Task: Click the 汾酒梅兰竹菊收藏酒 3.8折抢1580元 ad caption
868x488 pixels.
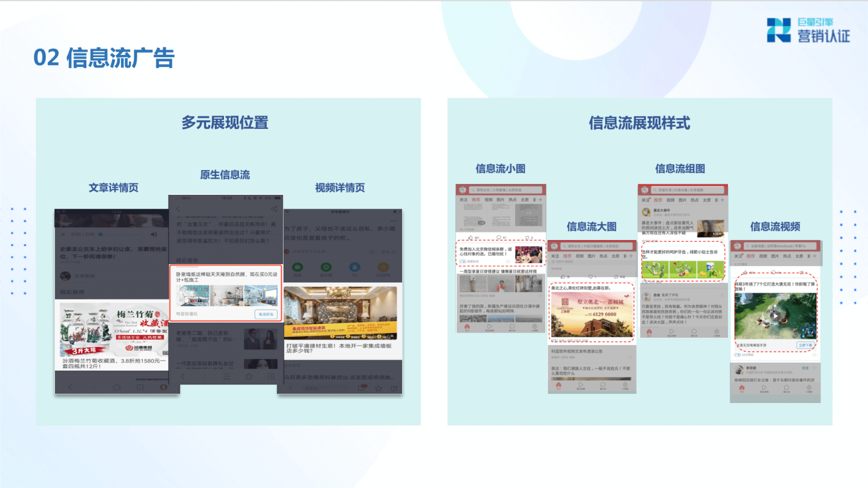Action: point(114,363)
